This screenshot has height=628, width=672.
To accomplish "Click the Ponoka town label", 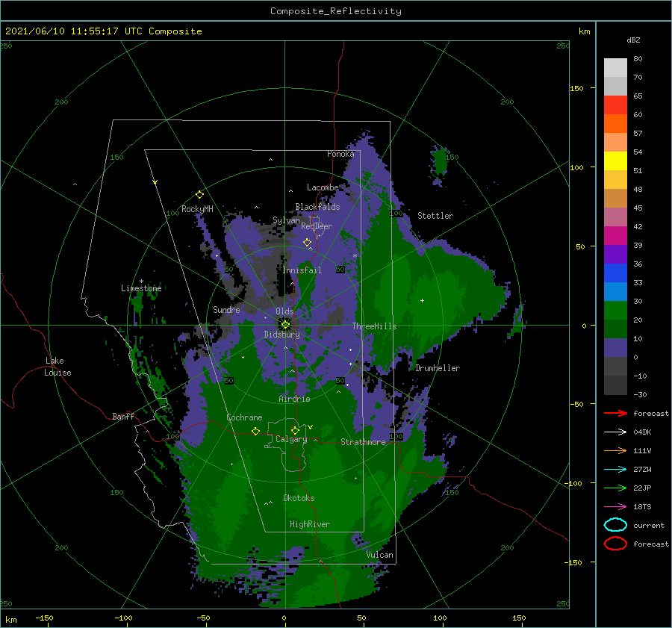I will coord(340,154).
